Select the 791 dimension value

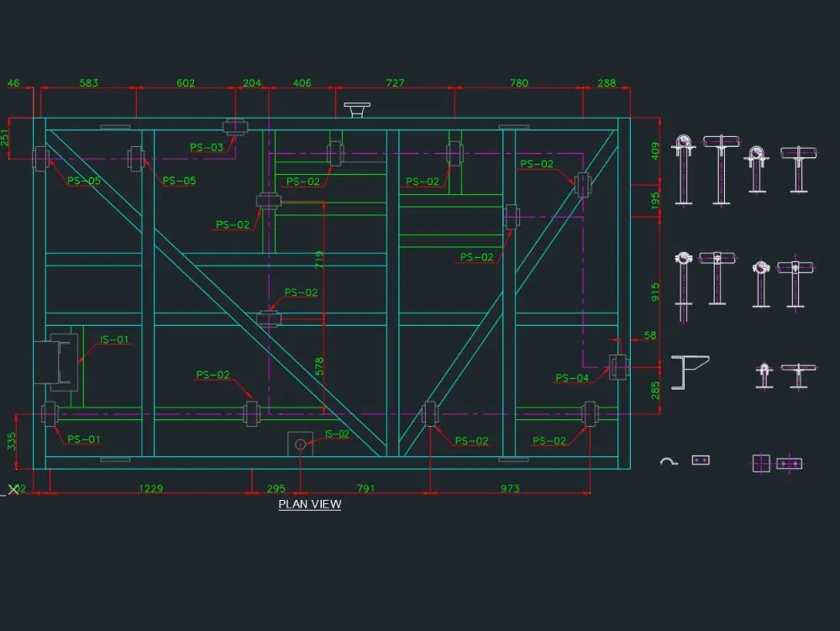tap(366, 488)
